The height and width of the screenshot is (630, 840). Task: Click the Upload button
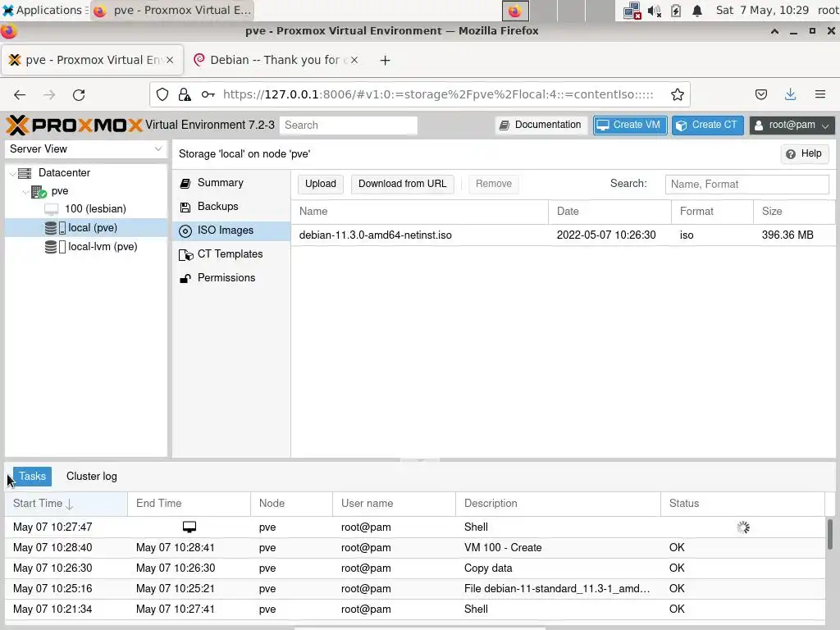[321, 184]
